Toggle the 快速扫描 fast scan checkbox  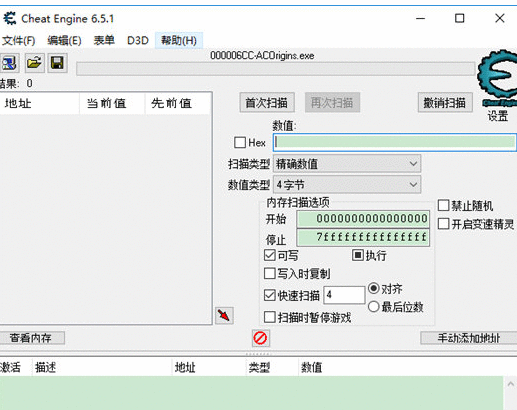click(x=269, y=295)
